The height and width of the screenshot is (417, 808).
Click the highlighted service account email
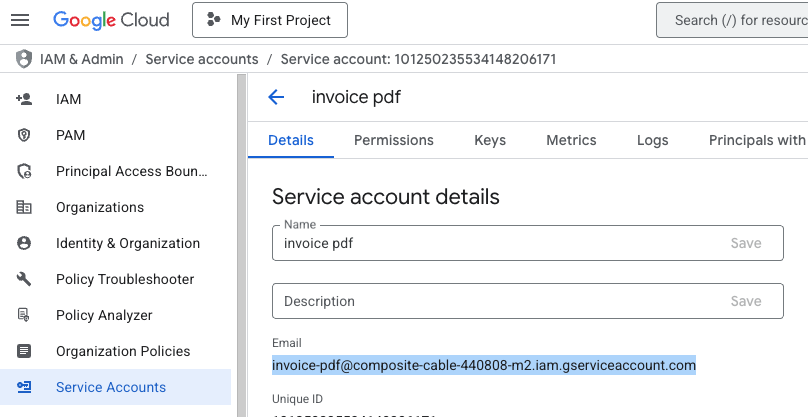[484, 365]
